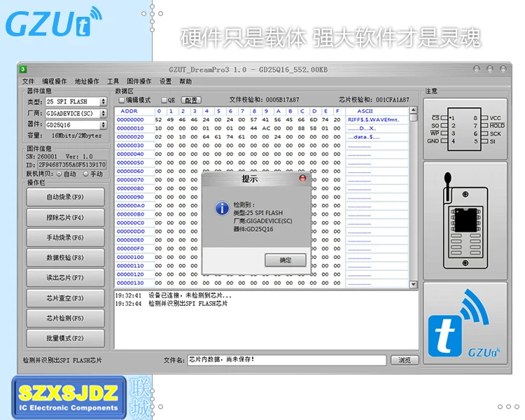525x420 pixels.
Task: Open the 文件 menu
Action: [x=28, y=81]
